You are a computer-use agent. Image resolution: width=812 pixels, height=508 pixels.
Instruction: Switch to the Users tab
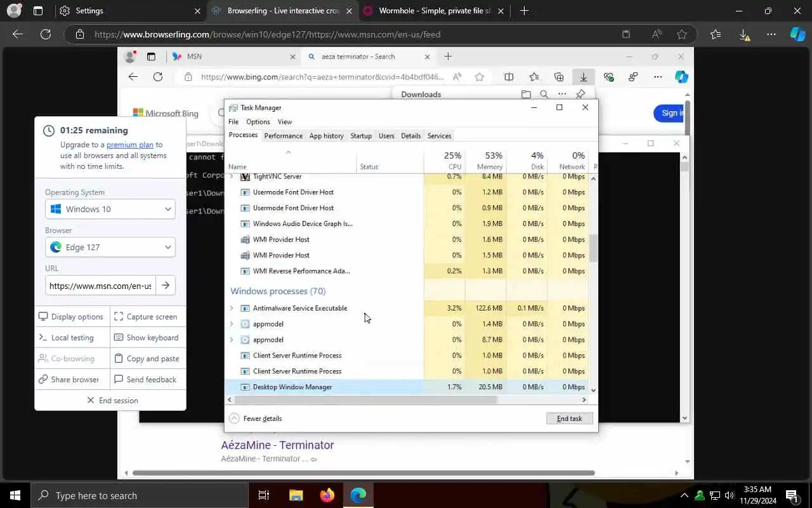[x=386, y=136]
